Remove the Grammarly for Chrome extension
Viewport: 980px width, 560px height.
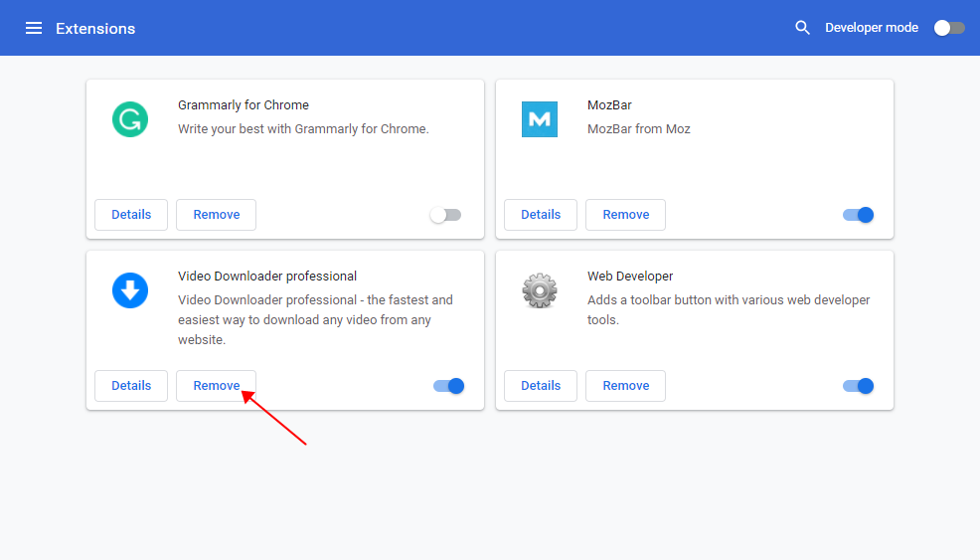(x=216, y=215)
